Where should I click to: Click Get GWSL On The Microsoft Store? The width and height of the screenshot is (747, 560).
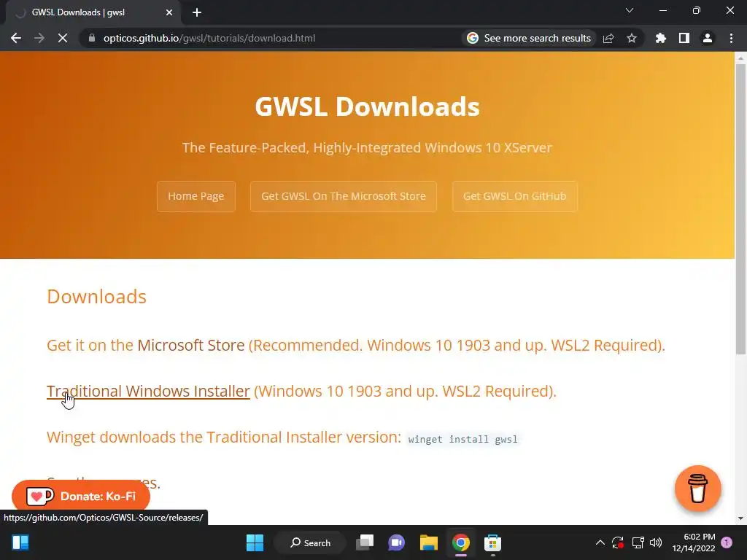pyautogui.click(x=344, y=196)
